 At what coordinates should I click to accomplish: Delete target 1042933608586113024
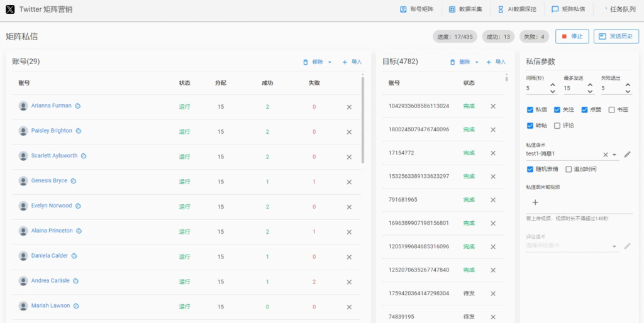click(493, 106)
